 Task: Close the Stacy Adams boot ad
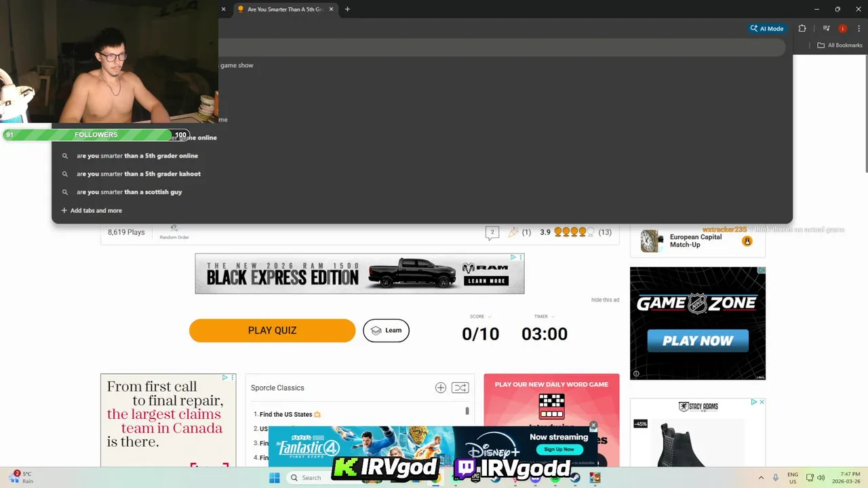coord(762,402)
